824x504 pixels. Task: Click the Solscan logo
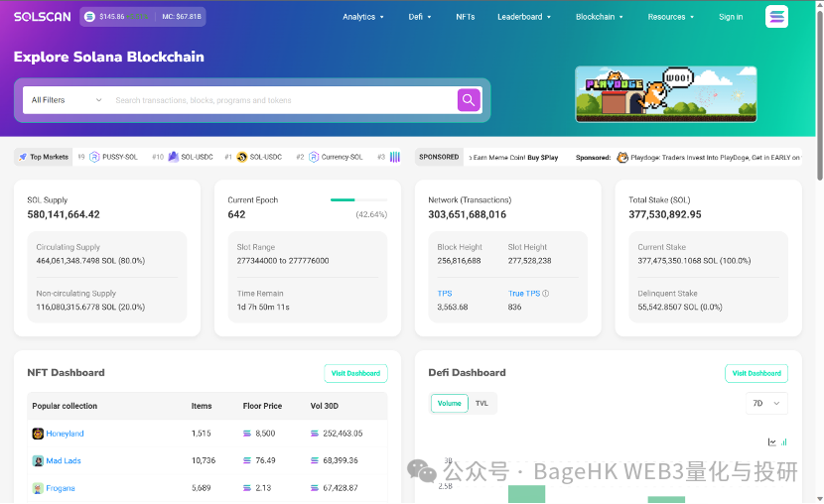42,17
